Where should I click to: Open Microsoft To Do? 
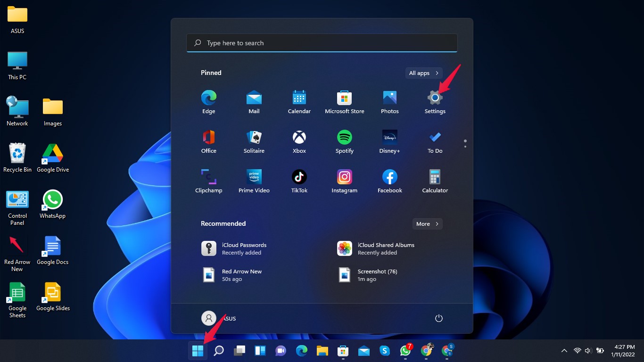435,140
